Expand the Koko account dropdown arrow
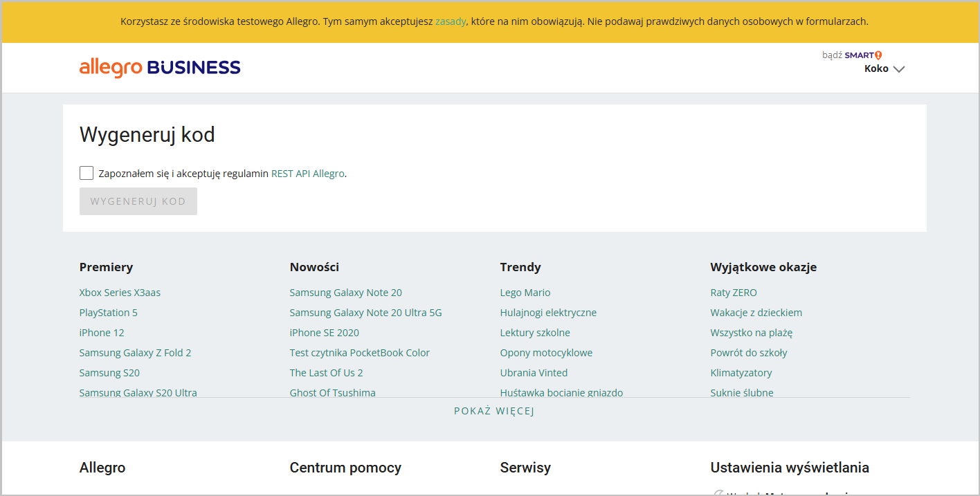980x496 pixels. pos(899,69)
